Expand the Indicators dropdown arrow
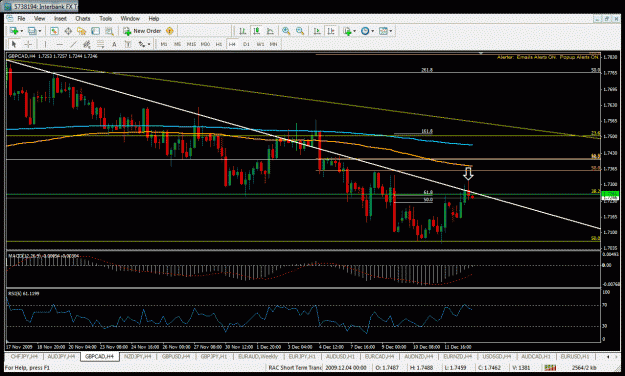This screenshot has width=625, height=376. (354, 31)
